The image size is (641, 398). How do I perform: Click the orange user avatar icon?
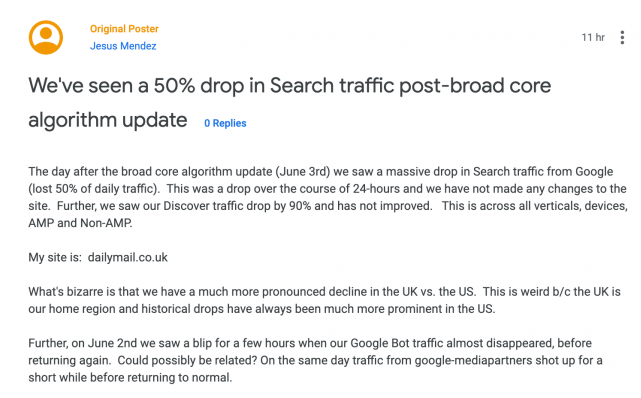pyautogui.click(x=46, y=37)
